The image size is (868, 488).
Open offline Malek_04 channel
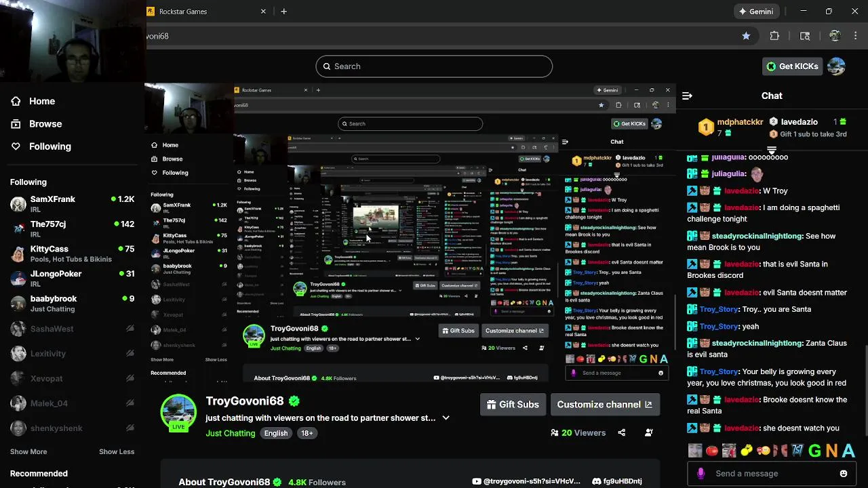pyautogui.click(x=72, y=403)
